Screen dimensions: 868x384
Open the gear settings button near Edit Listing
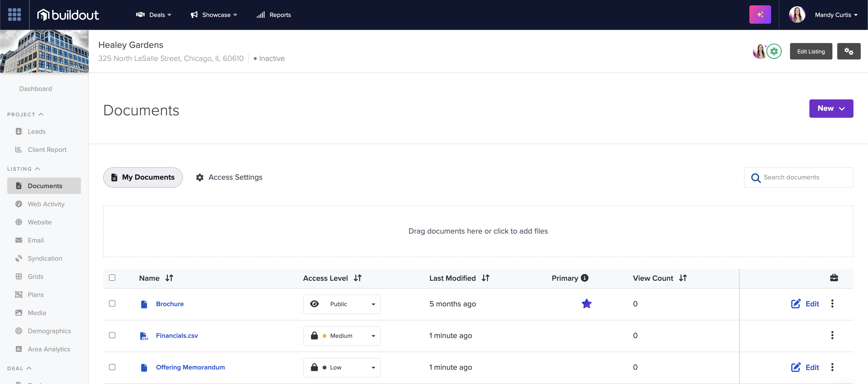pos(849,51)
